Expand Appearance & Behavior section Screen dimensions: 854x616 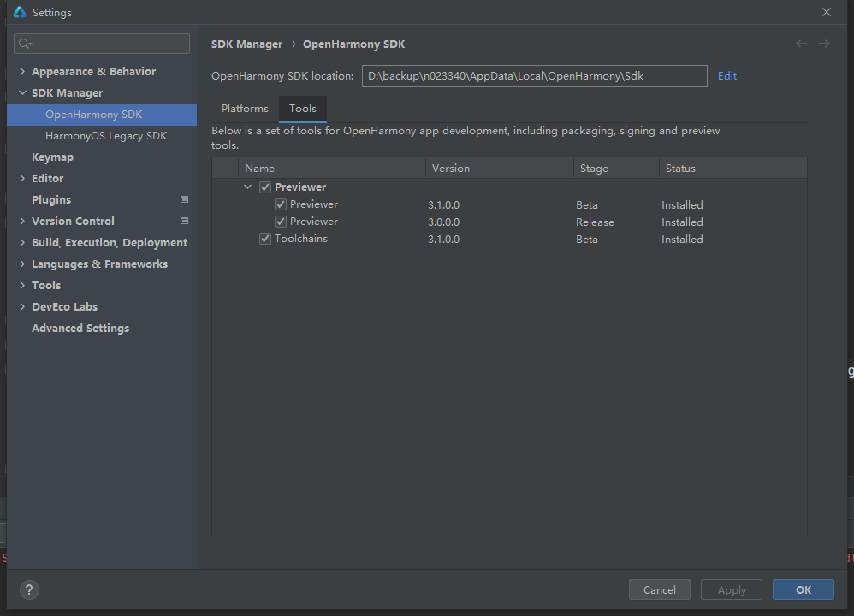(22, 71)
